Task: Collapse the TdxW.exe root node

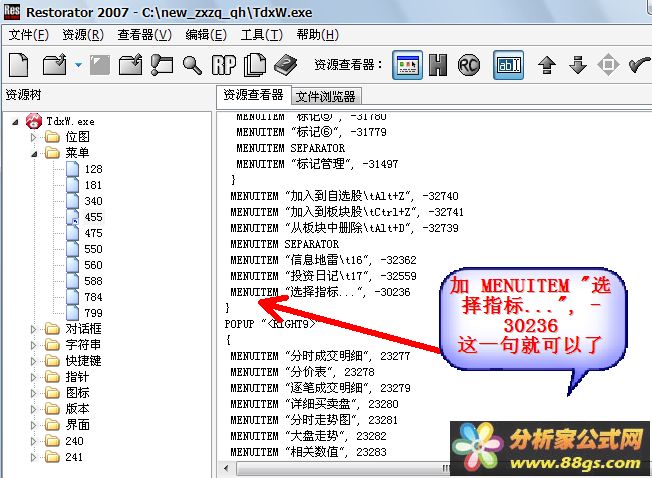Action: pos(15,122)
